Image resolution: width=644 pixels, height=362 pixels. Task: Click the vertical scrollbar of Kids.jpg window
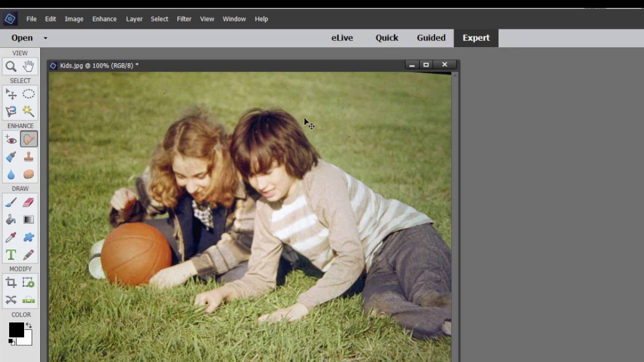(x=455, y=216)
